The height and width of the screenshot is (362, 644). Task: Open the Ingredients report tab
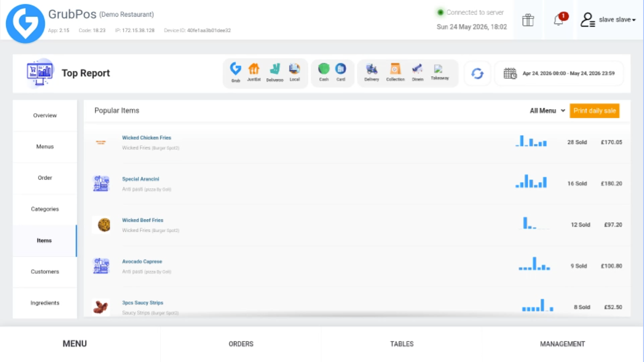[45, 303]
